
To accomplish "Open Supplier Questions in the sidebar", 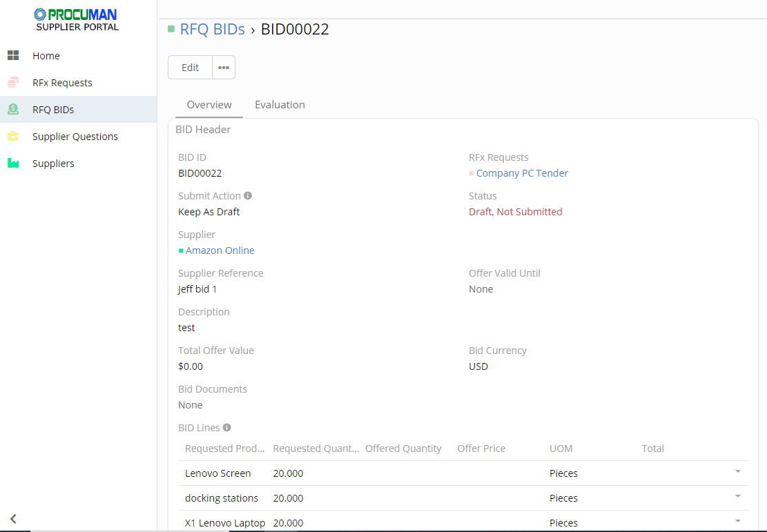I will coord(78,137).
